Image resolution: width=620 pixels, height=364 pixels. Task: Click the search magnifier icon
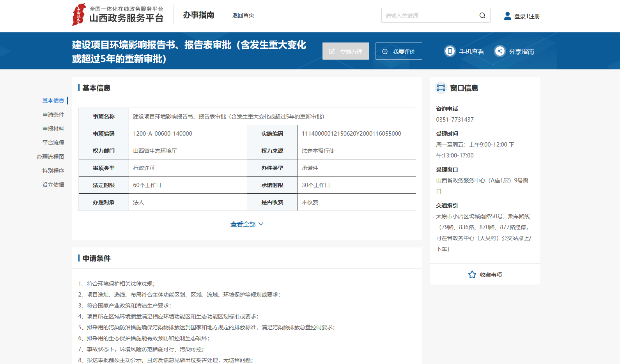[x=482, y=16]
